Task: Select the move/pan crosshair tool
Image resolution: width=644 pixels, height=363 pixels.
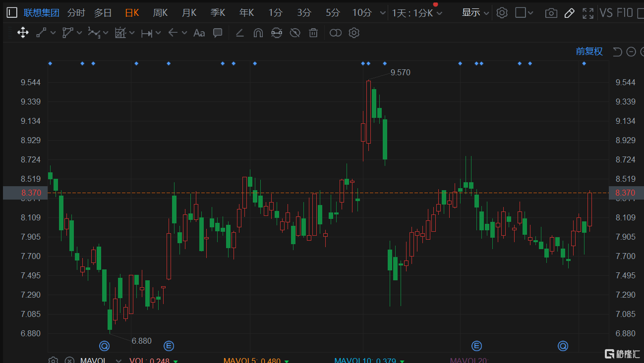Action: click(23, 33)
